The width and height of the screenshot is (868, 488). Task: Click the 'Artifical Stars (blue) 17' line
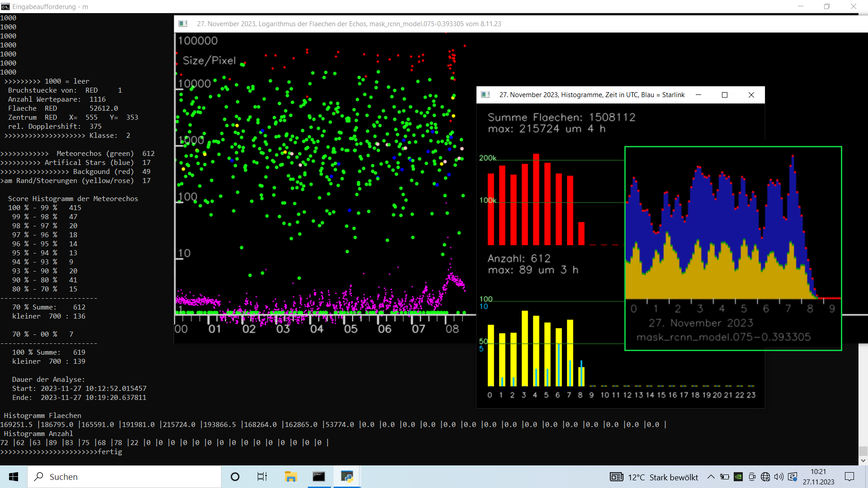[75, 163]
